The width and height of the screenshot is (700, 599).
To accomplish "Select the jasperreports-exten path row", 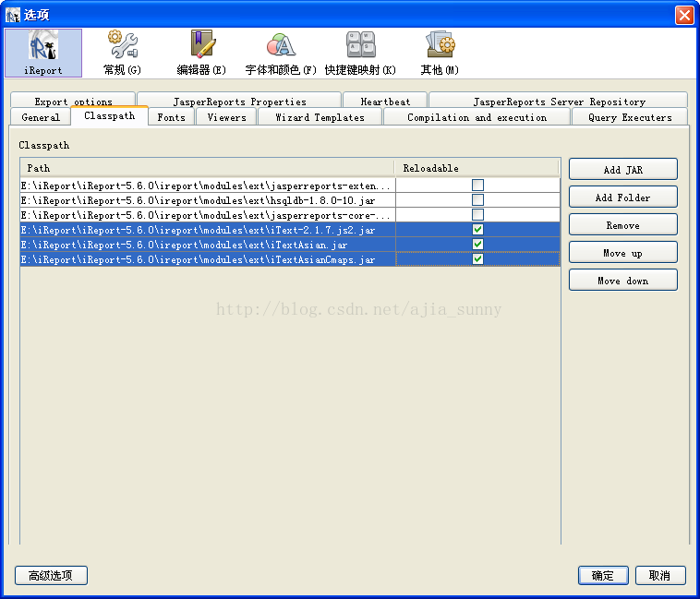I will [x=208, y=186].
